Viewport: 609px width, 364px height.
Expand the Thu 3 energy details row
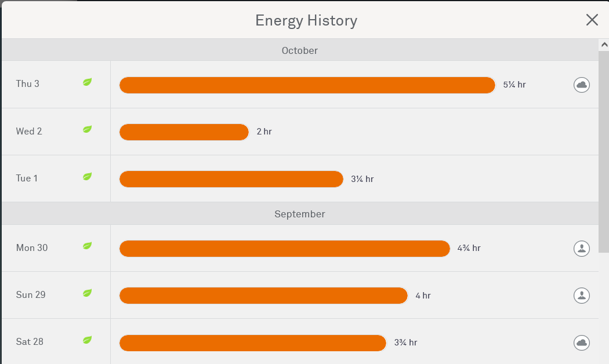click(x=28, y=84)
